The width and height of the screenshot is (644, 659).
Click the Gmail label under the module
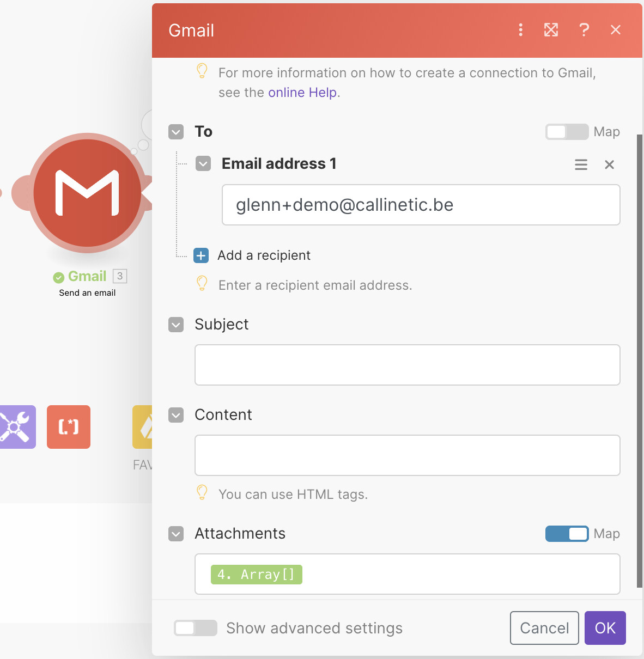coord(87,276)
